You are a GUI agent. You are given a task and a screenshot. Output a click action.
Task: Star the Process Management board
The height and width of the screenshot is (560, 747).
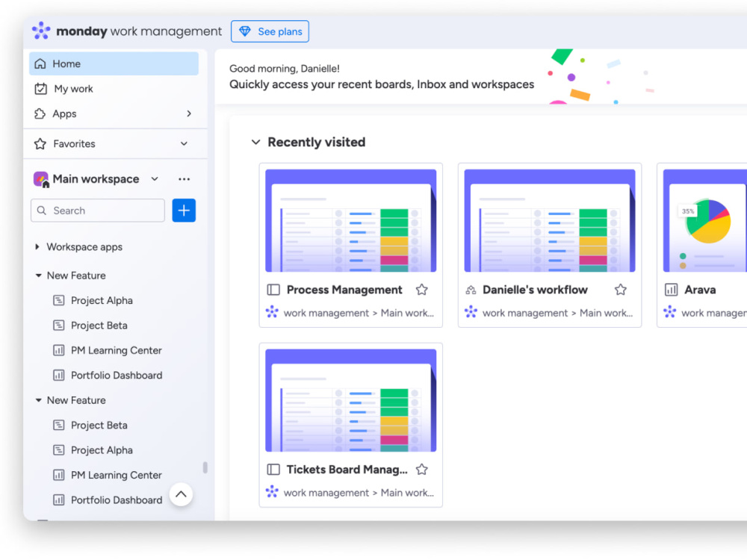pyautogui.click(x=421, y=290)
